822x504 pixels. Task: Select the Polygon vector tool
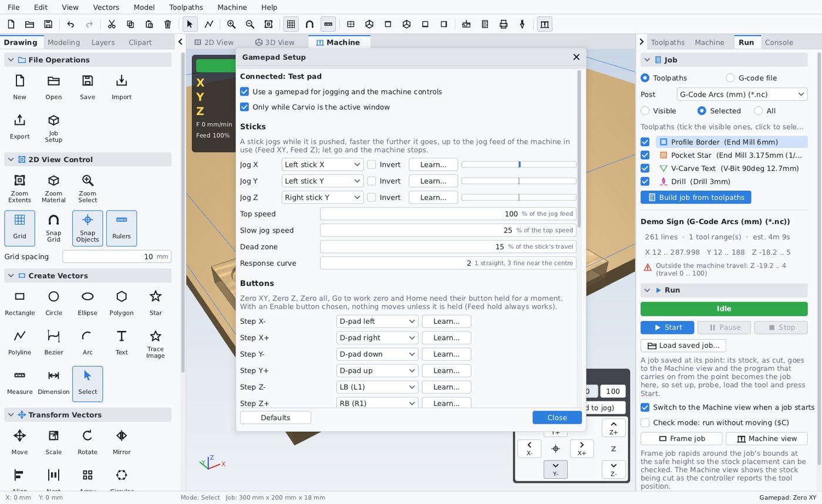121,303
